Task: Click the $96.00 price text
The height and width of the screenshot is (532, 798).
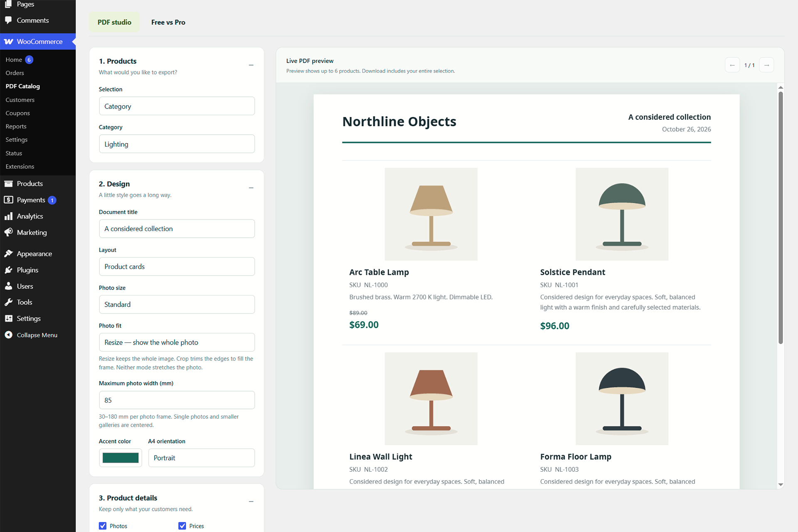Action: pyautogui.click(x=554, y=326)
